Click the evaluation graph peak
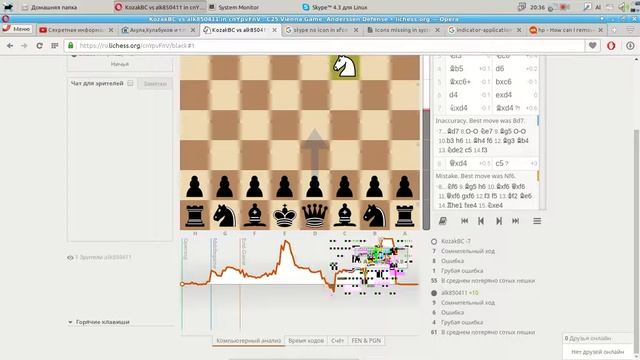The width and height of the screenshot is (640, 360). pyautogui.click(x=286, y=242)
